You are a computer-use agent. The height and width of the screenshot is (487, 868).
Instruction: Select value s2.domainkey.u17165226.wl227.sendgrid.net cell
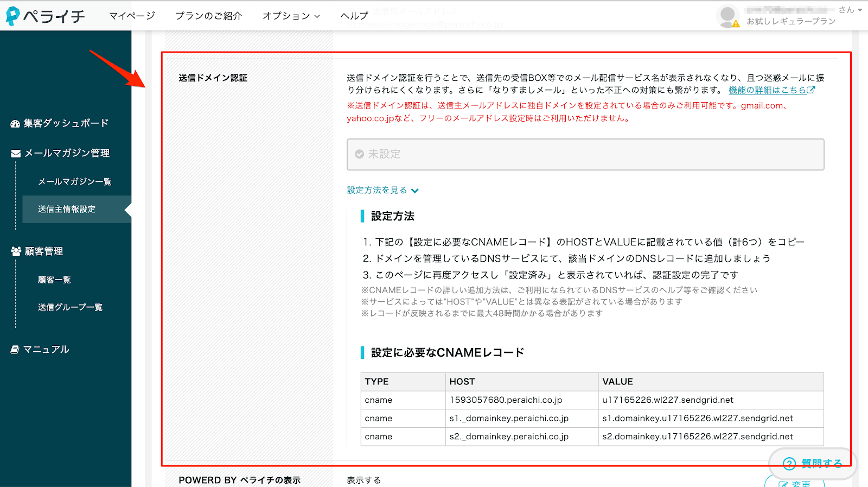point(711,437)
